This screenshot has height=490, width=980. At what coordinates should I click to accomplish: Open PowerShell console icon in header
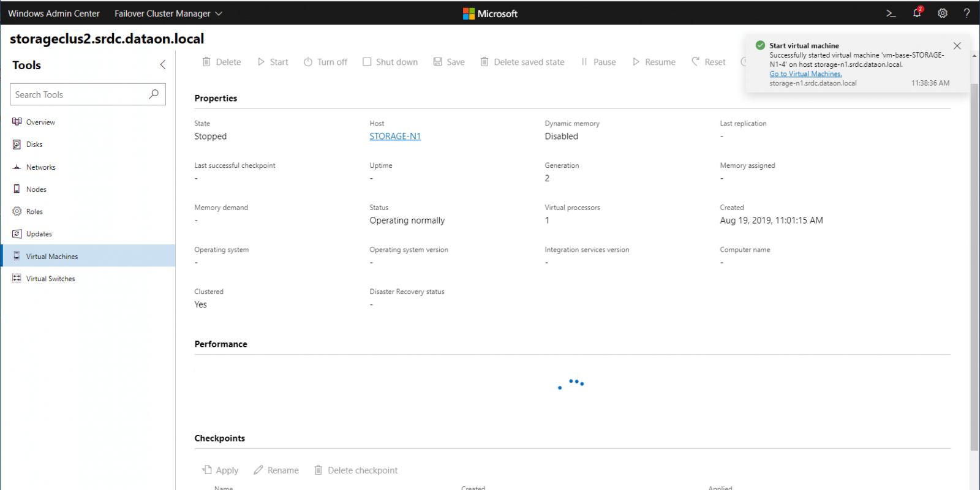891,13
